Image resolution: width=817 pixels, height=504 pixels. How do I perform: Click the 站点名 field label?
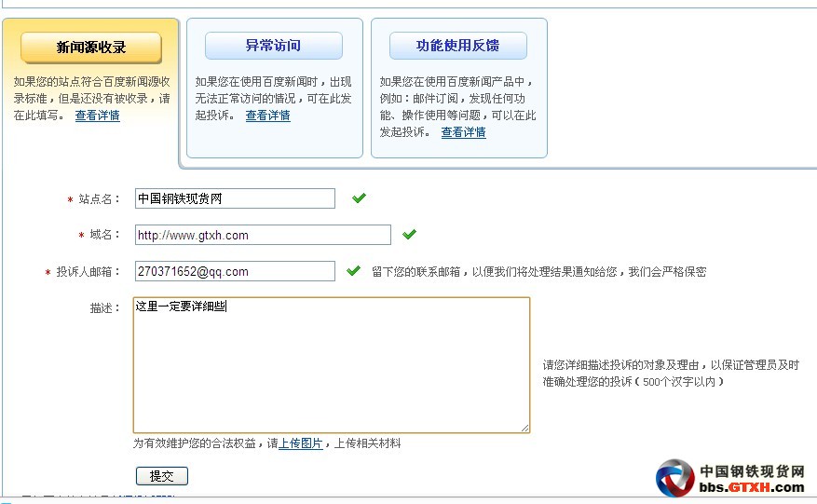coord(99,199)
